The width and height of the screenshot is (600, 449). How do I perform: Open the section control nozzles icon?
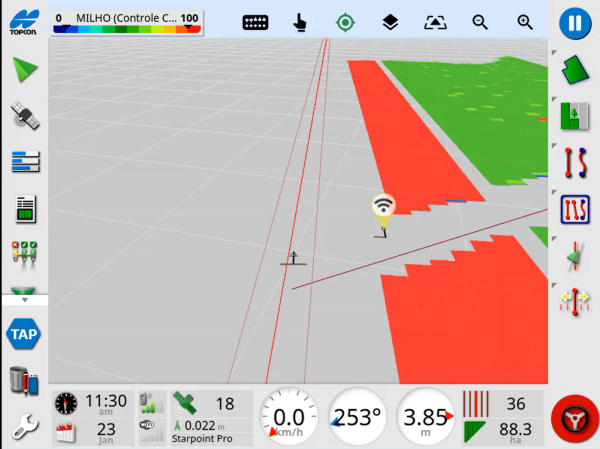[24, 254]
